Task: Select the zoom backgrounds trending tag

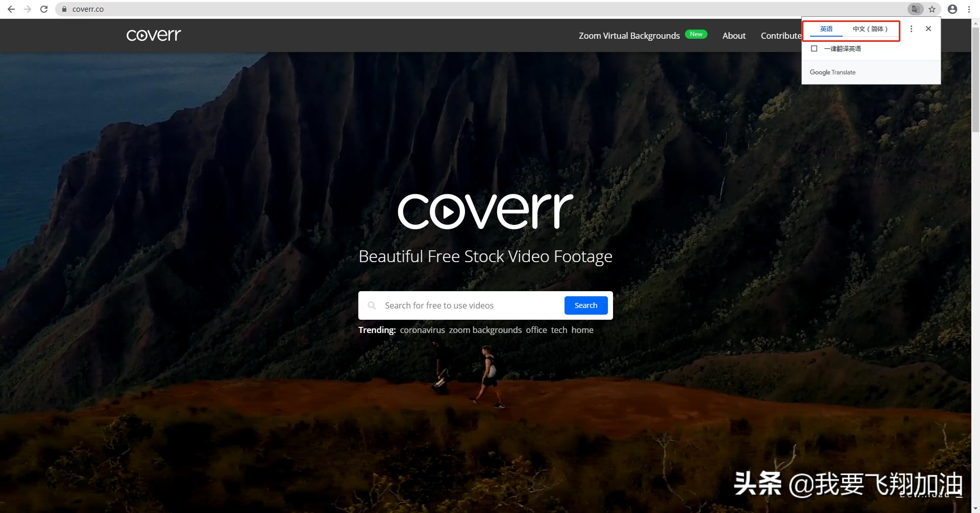Action: pos(485,330)
